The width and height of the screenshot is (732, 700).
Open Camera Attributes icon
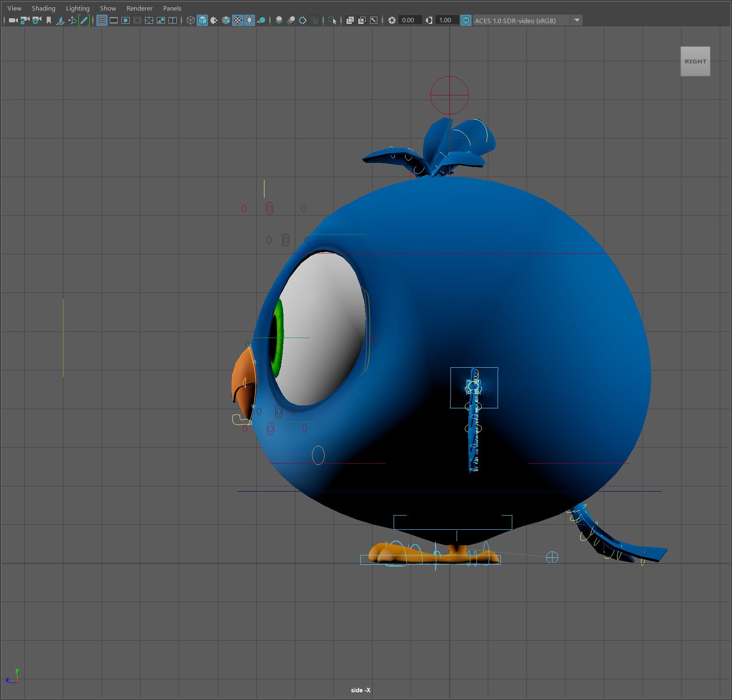[x=37, y=20]
